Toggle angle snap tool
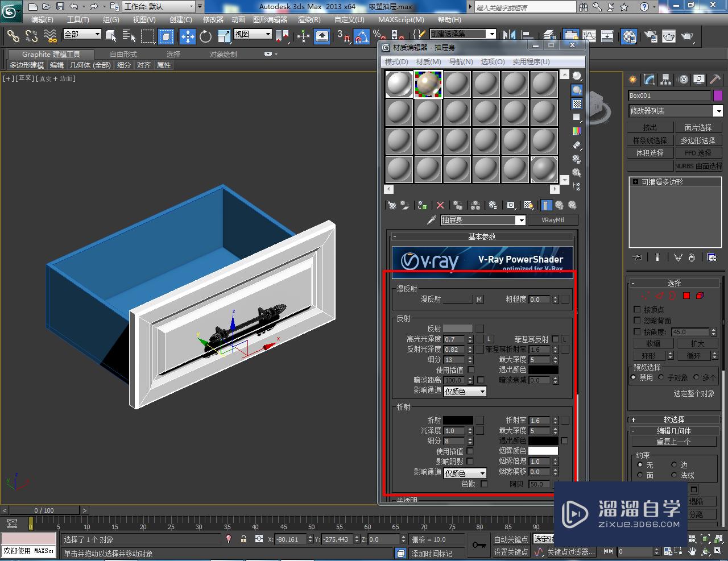The image size is (728, 561). pos(362,36)
